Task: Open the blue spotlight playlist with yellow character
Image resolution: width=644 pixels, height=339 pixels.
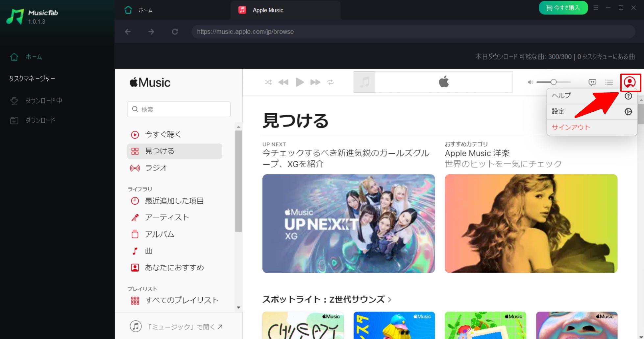Action: click(x=394, y=325)
